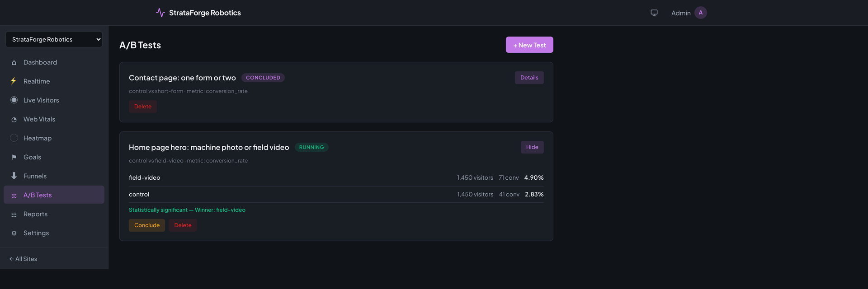The width and height of the screenshot is (868, 289).
Task: Click StrataForge Robotics header title
Action: coord(205,13)
